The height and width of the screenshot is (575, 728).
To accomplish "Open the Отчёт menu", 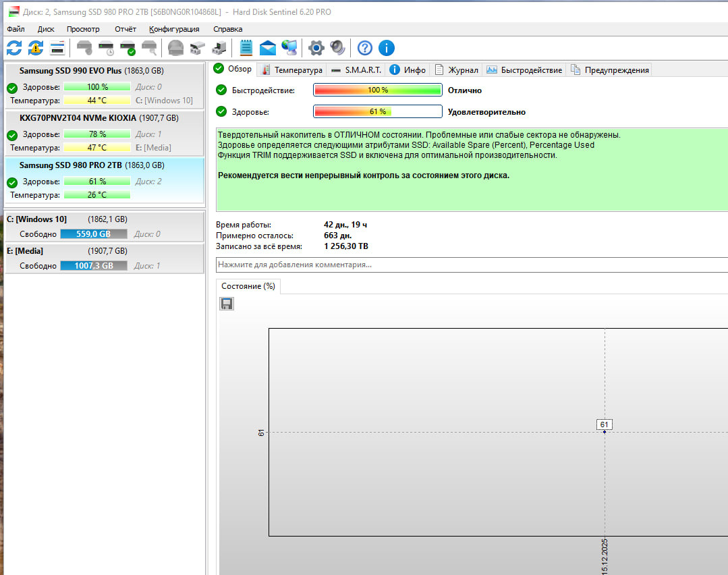I will pyautogui.click(x=125, y=29).
